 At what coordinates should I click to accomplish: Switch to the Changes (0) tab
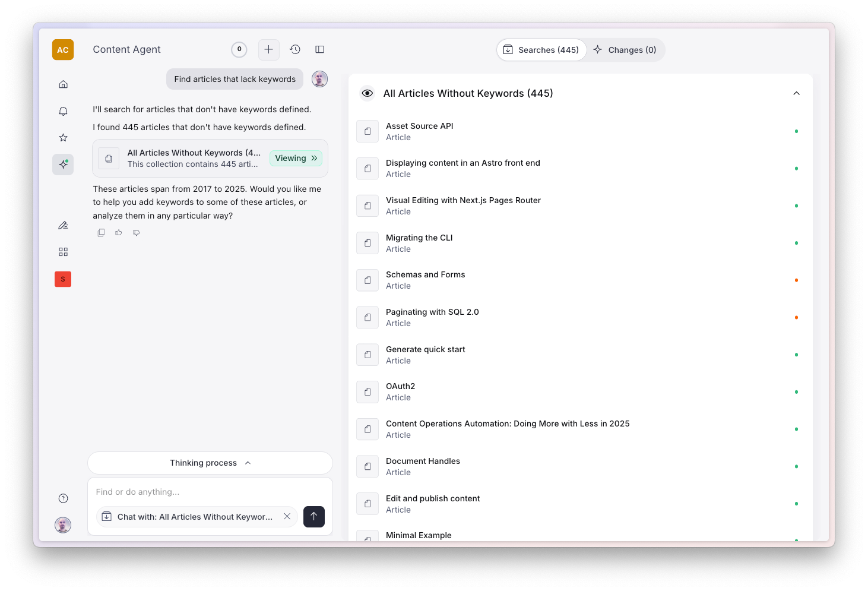[625, 50]
